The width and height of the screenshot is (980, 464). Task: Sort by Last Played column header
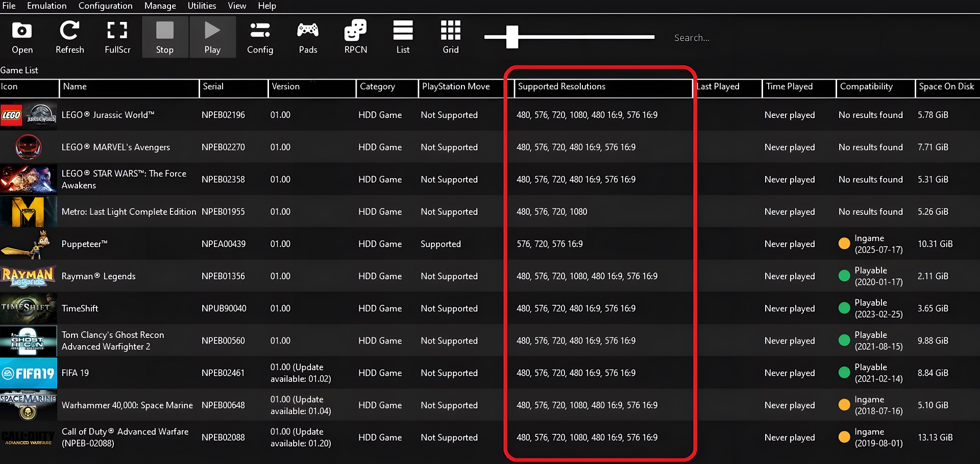pos(728,87)
